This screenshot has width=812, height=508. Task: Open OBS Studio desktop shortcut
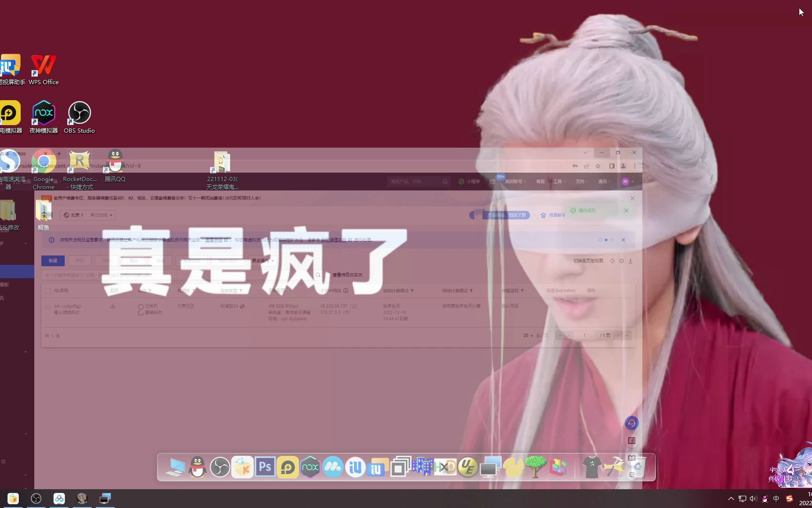click(79, 118)
